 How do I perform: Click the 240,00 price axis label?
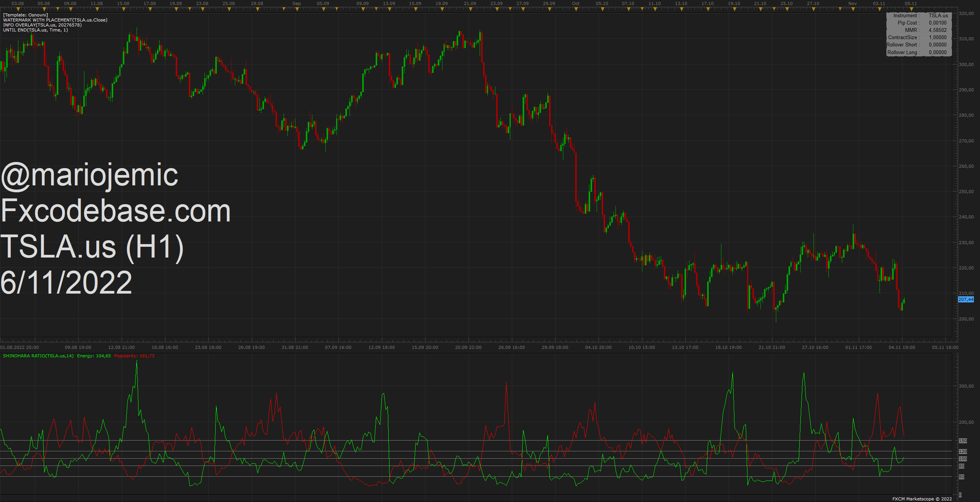[966, 217]
